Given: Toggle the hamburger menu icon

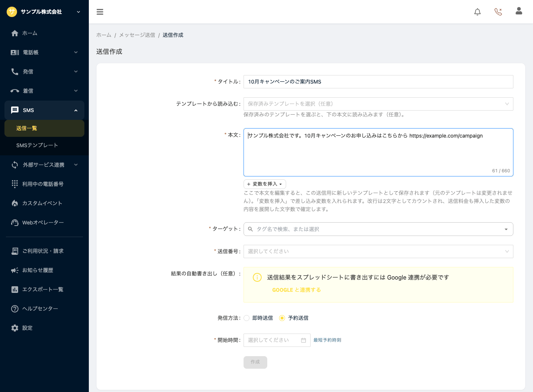Looking at the screenshot, I should tap(100, 12).
